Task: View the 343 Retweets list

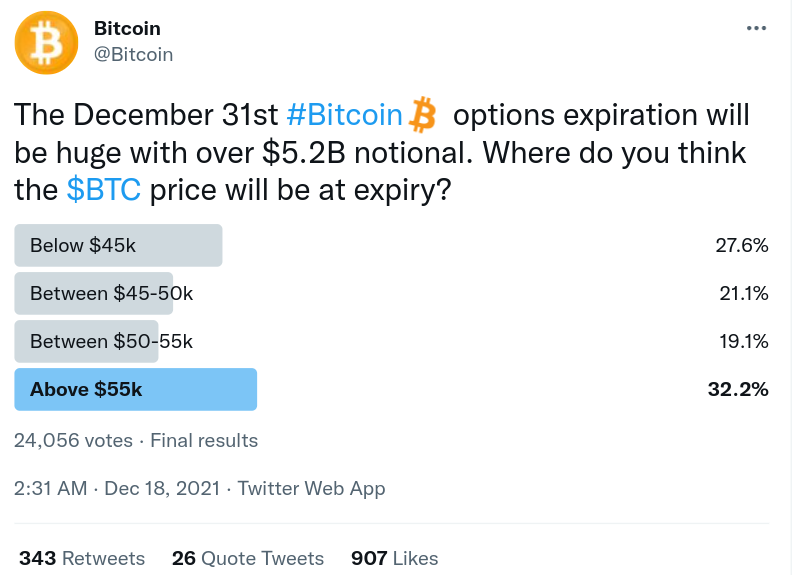Action: [x=82, y=558]
